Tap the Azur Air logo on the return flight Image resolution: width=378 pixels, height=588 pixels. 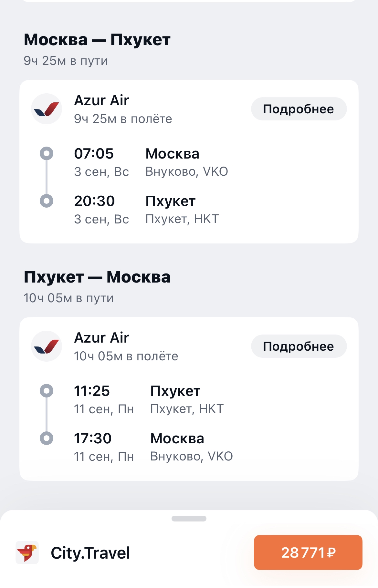point(47,346)
